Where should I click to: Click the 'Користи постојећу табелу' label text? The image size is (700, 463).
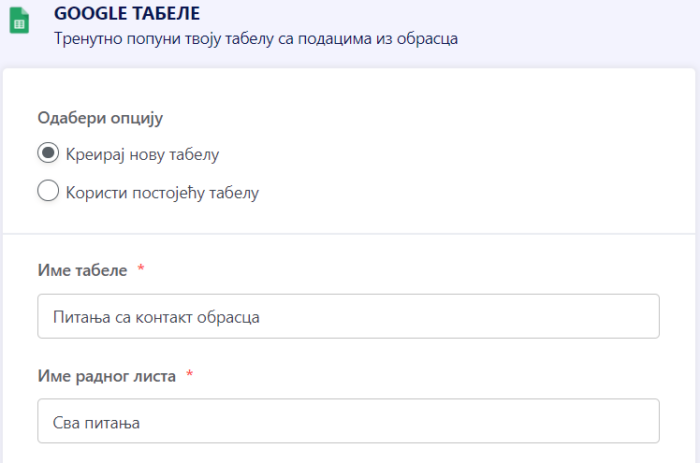pyautogui.click(x=161, y=192)
